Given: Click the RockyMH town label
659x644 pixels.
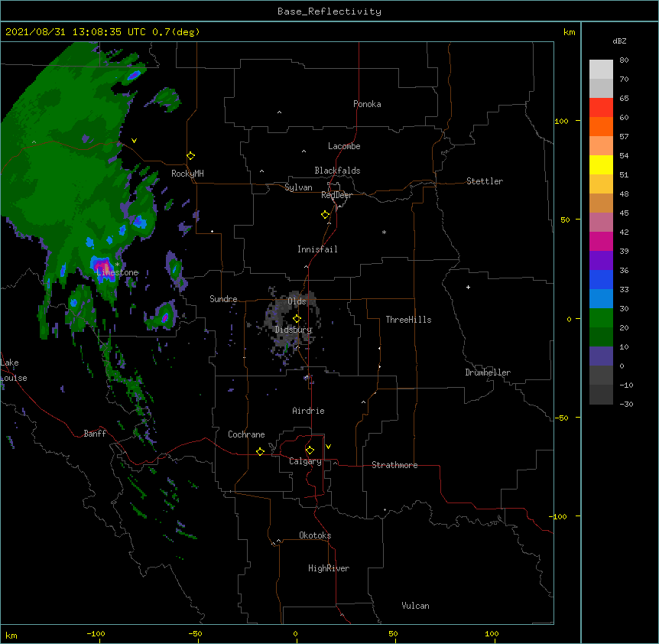Looking at the screenshot, I should click(x=187, y=174).
